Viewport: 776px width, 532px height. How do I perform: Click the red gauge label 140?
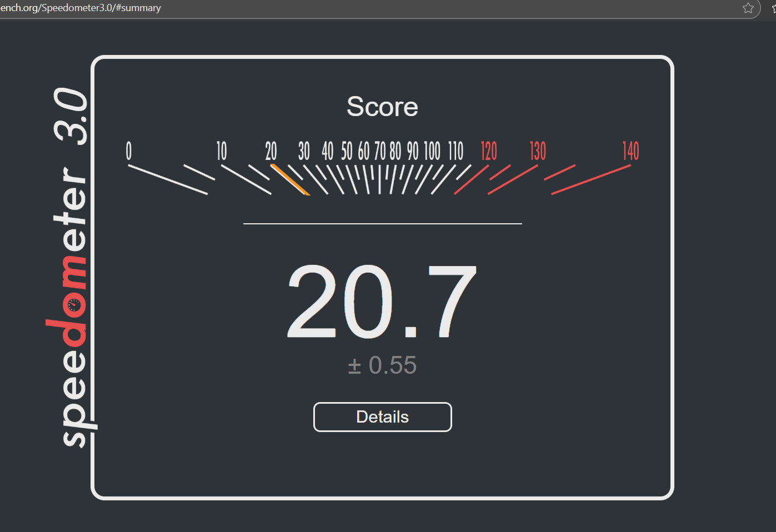click(x=630, y=151)
